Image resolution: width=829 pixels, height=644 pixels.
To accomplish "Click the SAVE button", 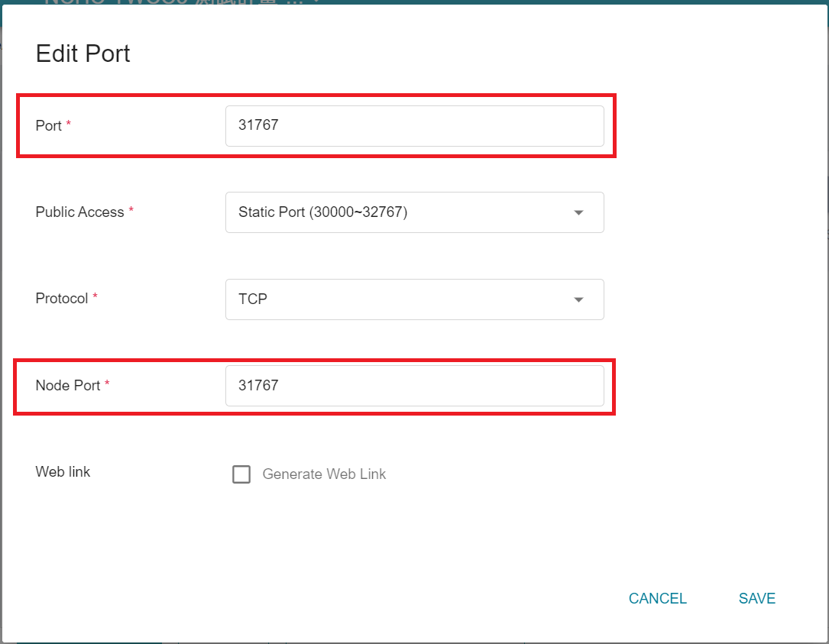I will (756, 598).
